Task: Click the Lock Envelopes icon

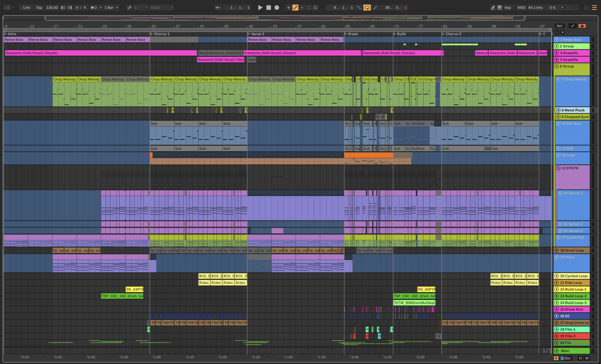Action: (x=582, y=26)
